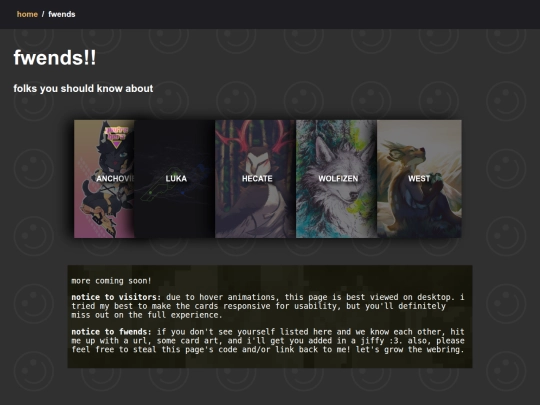Image resolution: width=540 pixels, height=405 pixels.
Task: Click the fwends!! page heading
Action: click(x=55, y=58)
